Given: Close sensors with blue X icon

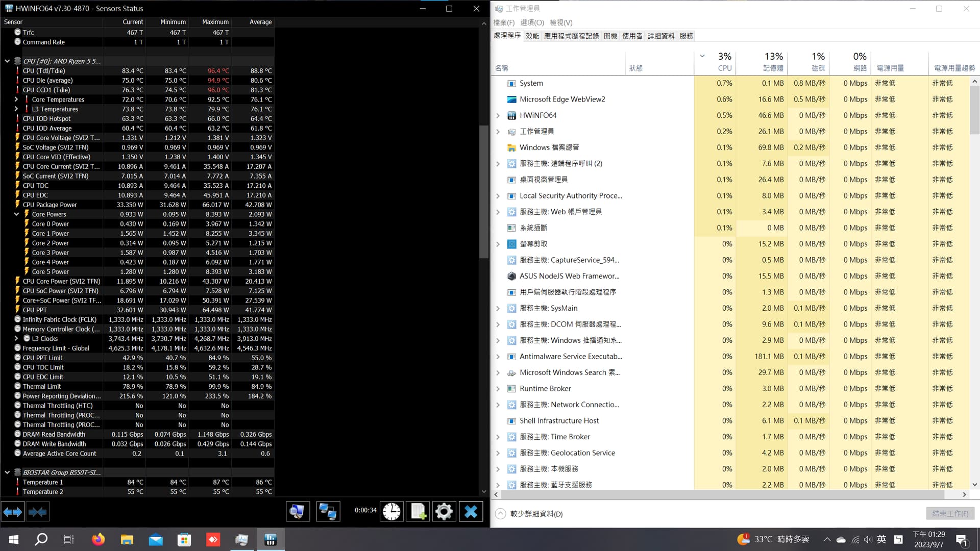Looking at the screenshot, I should click(x=471, y=511).
